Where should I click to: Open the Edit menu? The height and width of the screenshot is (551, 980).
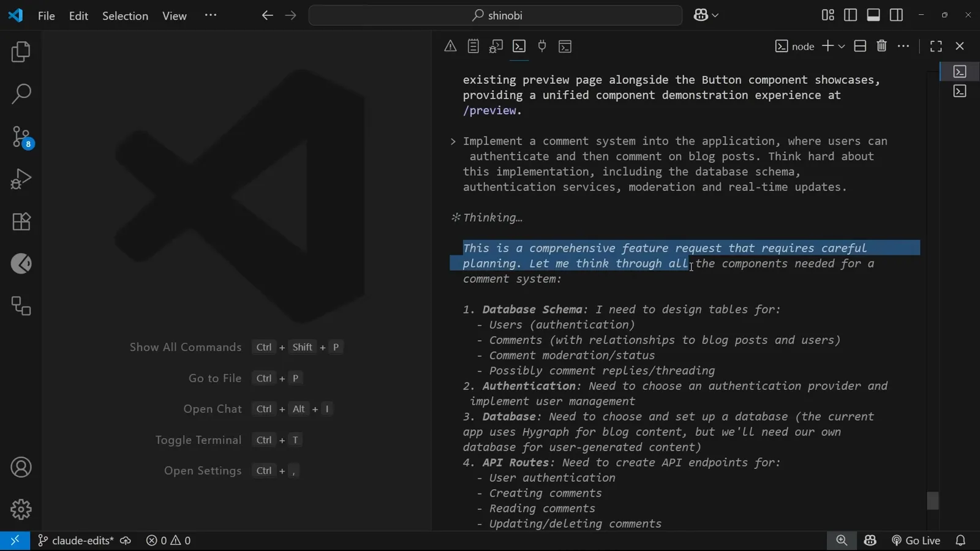click(x=78, y=16)
